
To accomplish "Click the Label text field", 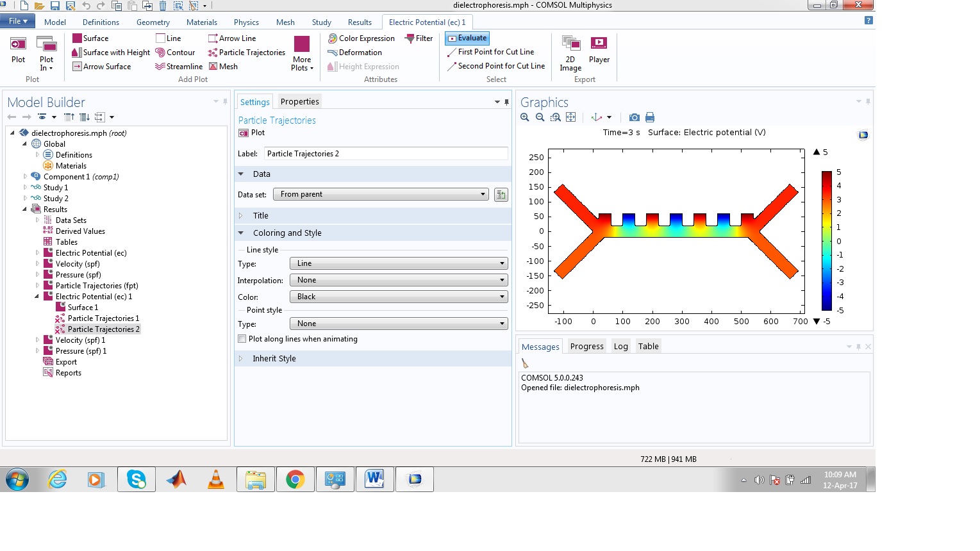I will (x=385, y=154).
